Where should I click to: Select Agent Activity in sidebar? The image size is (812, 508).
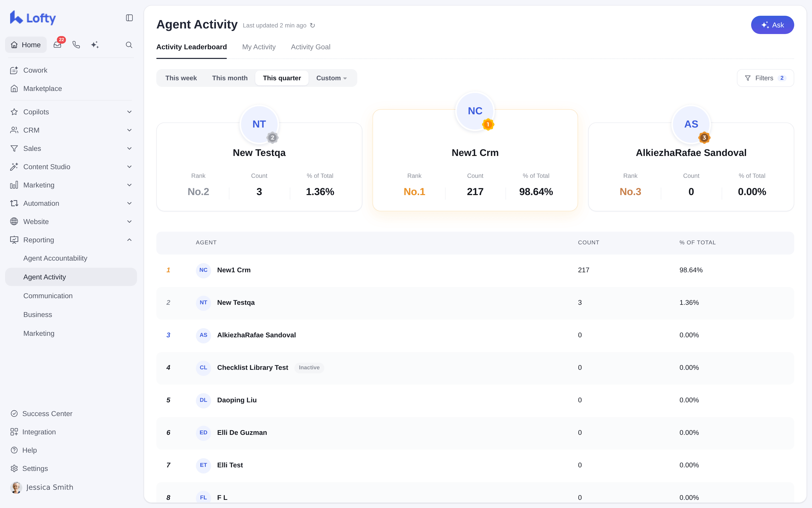click(71, 277)
